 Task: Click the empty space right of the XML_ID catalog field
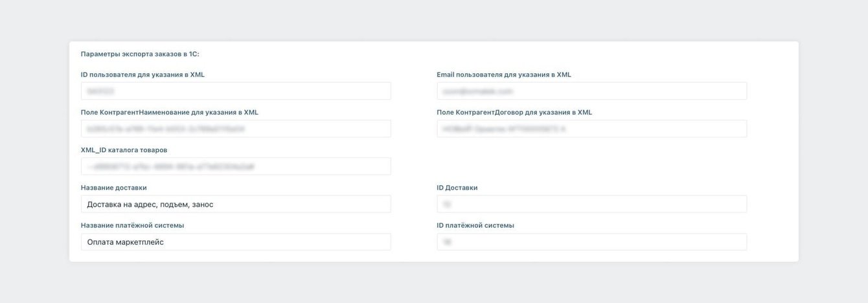591,166
